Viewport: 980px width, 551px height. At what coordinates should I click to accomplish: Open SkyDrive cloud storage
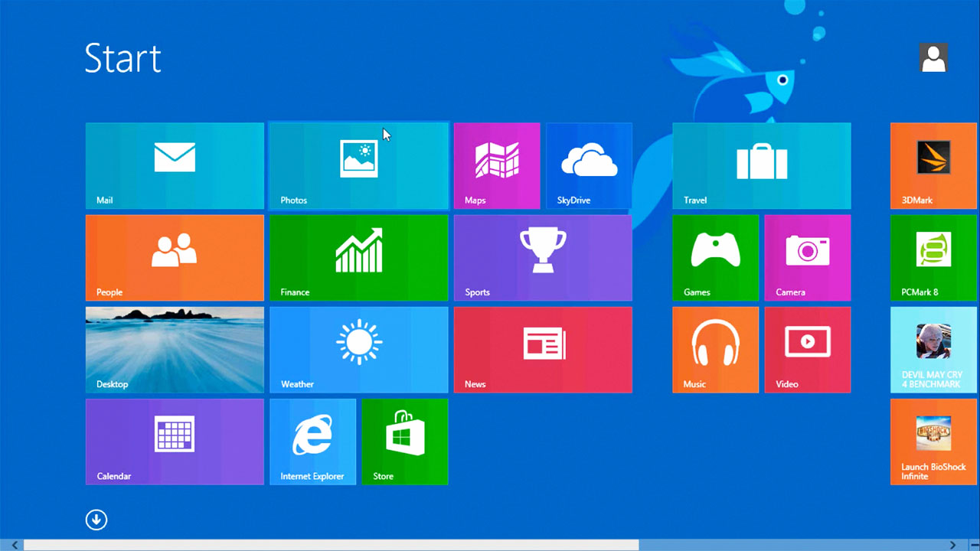pyautogui.click(x=589, y=165)
